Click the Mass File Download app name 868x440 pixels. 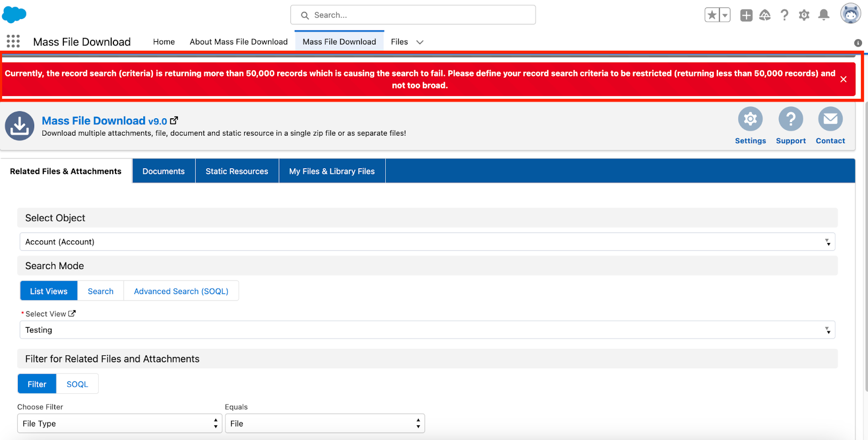coord(82,42)
